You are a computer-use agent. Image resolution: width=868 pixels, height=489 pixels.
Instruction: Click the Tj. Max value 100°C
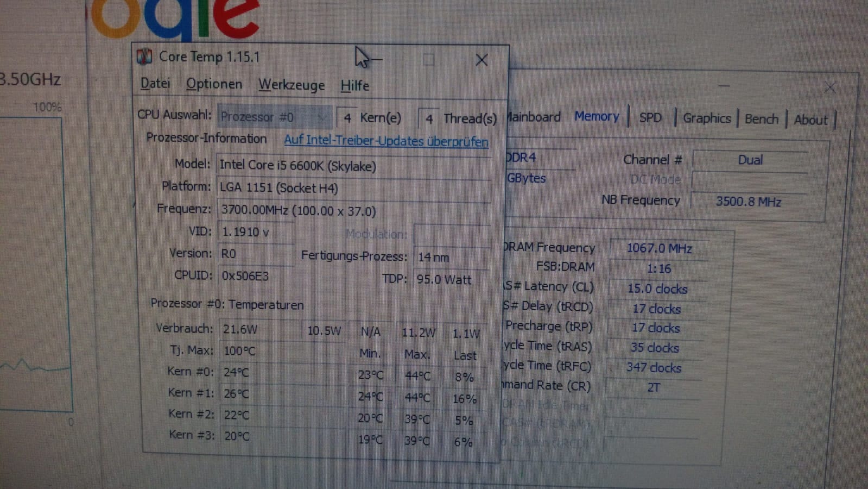click(282, 351)
